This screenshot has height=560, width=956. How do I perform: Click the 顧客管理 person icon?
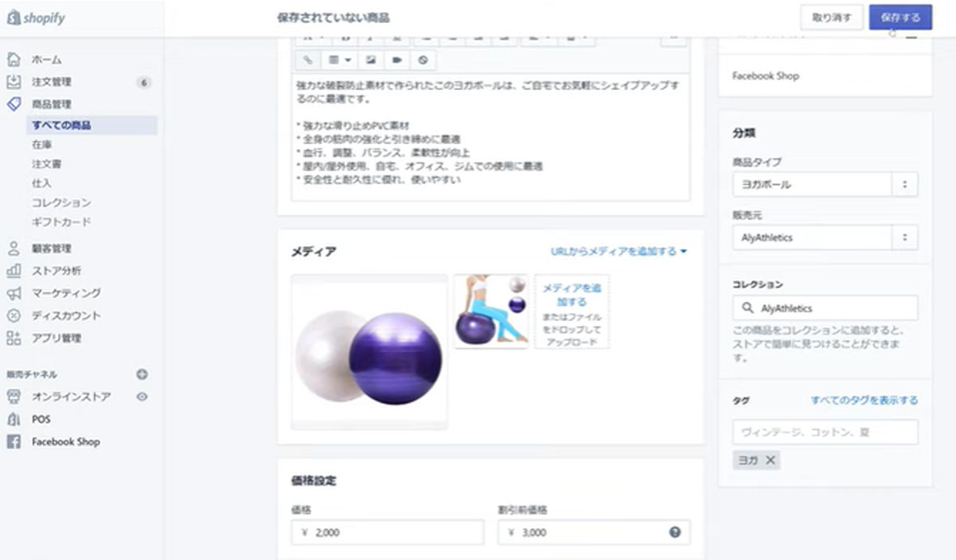click(x=14, y=249)
